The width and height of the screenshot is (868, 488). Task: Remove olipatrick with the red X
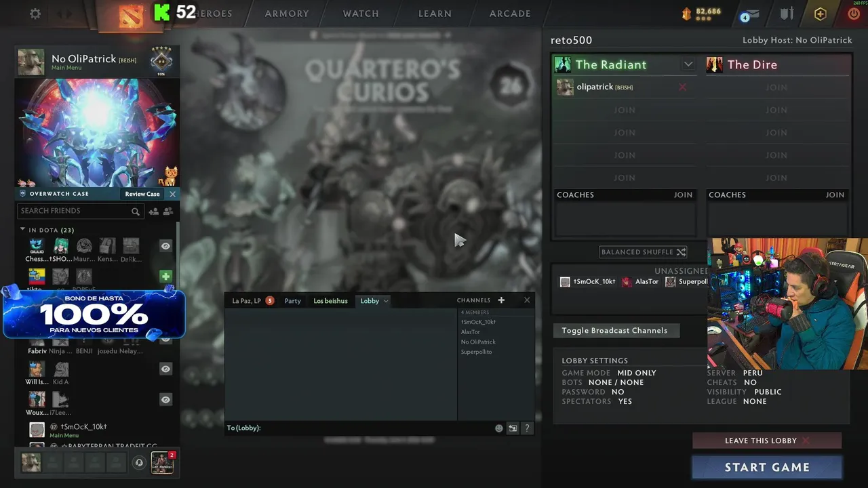click(683, 87)
